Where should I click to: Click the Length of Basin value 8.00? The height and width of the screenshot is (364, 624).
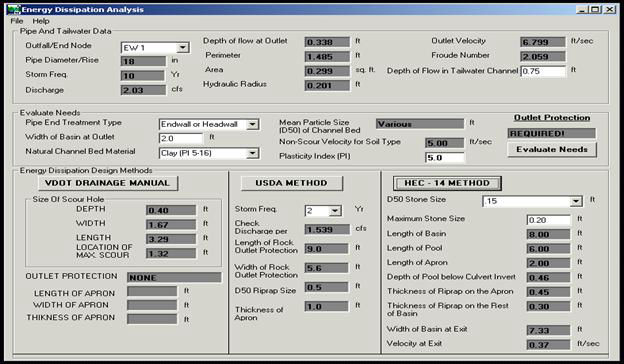tap(548, 234)
